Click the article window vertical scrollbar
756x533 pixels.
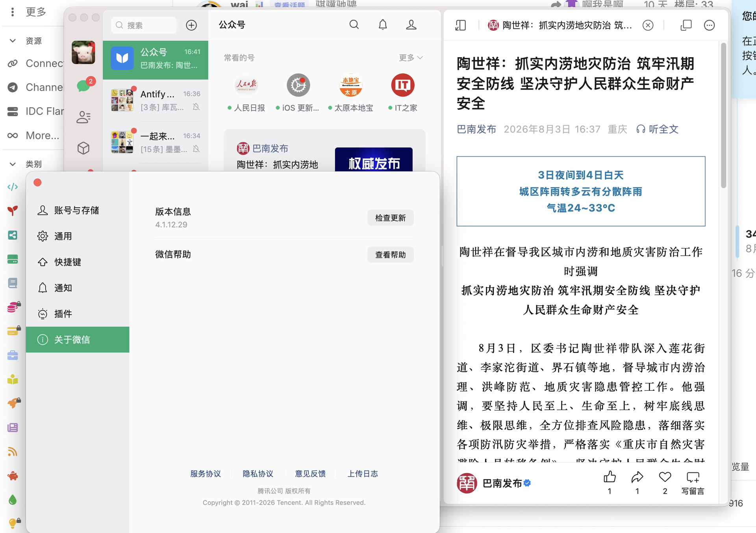(724, 116)
